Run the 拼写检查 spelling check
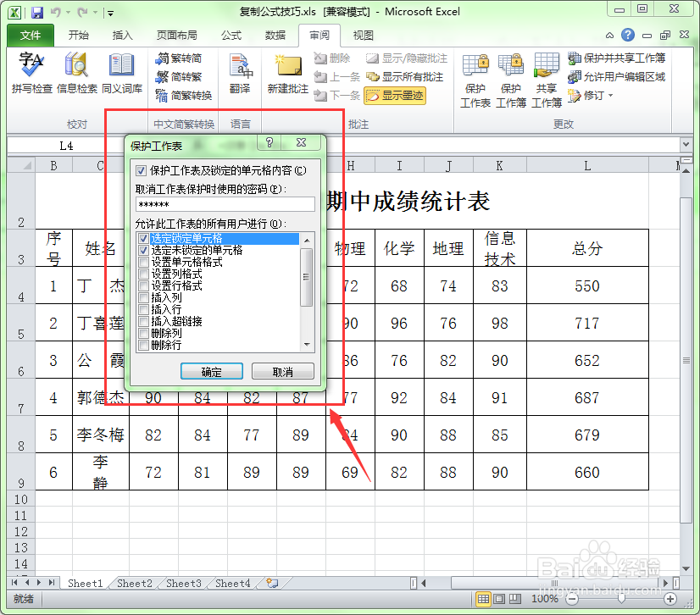 31,73
